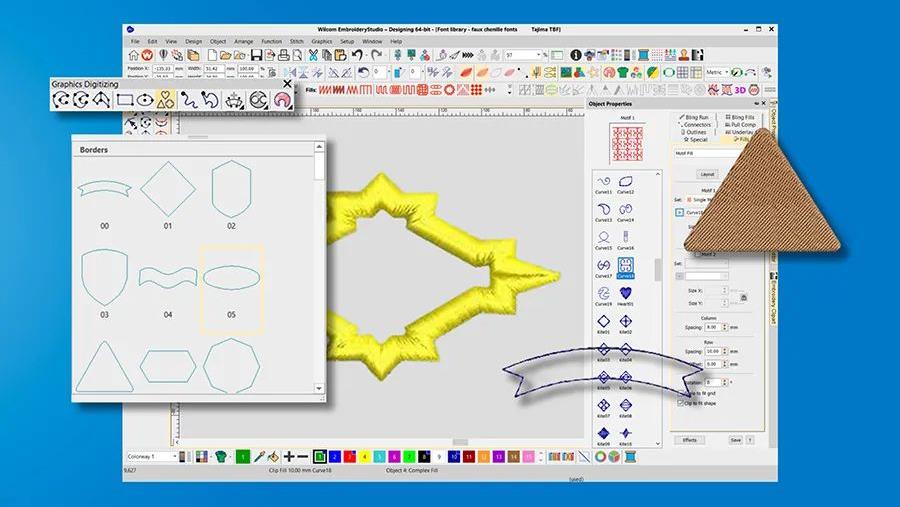
Task: Select the Heart01 motif pattern
Action: [625, 293]
